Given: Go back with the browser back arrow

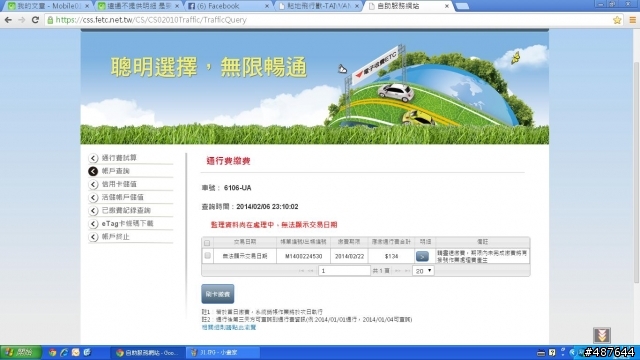Looking at the screenshot, I should pos(8,20).
